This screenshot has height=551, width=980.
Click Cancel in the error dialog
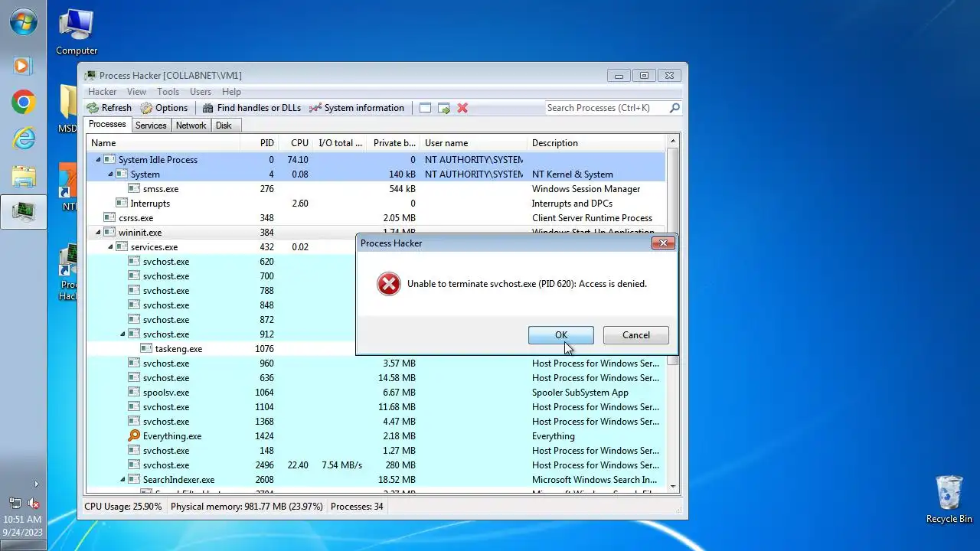(x=635, y=335)
